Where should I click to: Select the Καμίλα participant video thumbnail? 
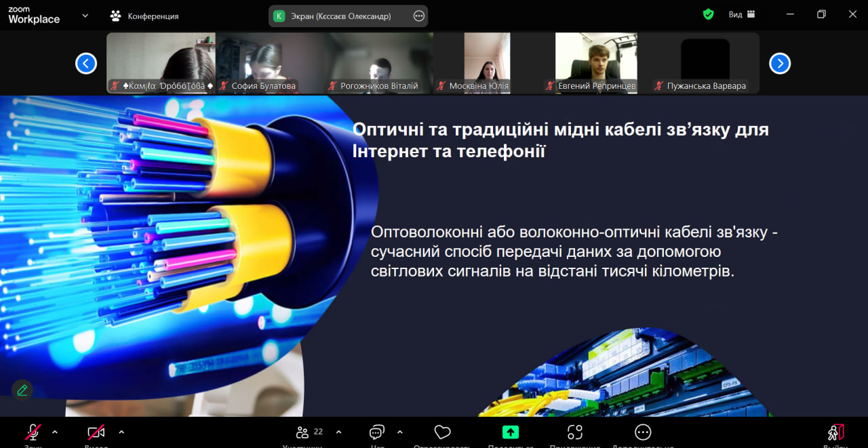pyautogui.click(x=161, y=63)
